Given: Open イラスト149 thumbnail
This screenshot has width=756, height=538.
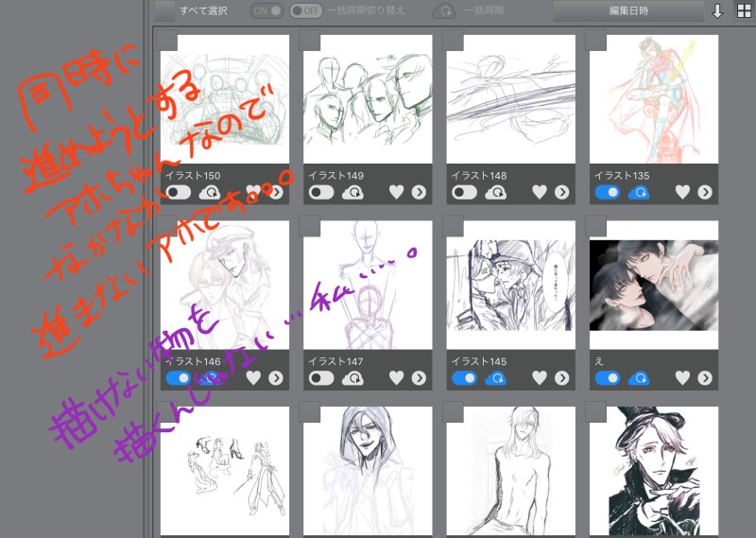Looking at the screenshot, I should [x=368, y=99].
